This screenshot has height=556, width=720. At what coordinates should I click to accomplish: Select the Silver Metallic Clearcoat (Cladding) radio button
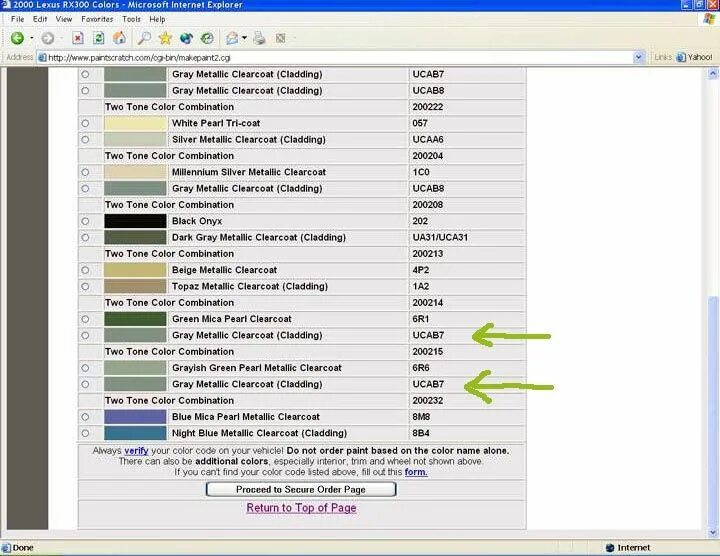tap(85, 140)
